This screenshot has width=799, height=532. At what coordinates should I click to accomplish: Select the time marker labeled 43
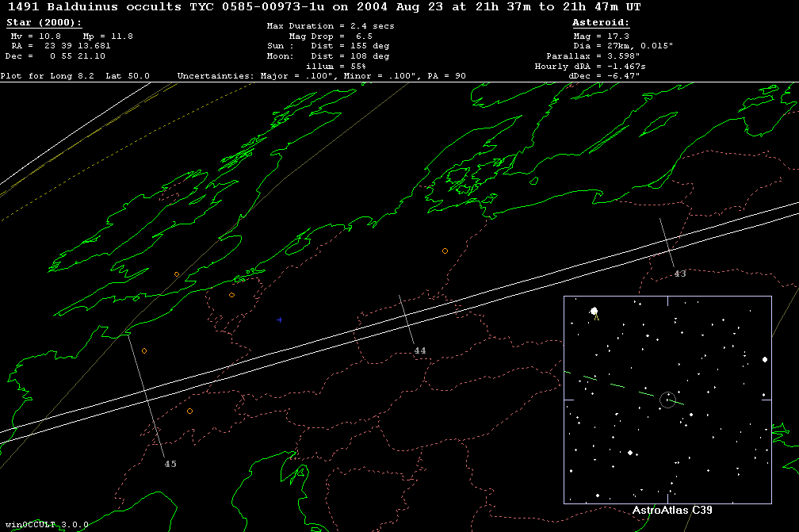tap(680, 274)
